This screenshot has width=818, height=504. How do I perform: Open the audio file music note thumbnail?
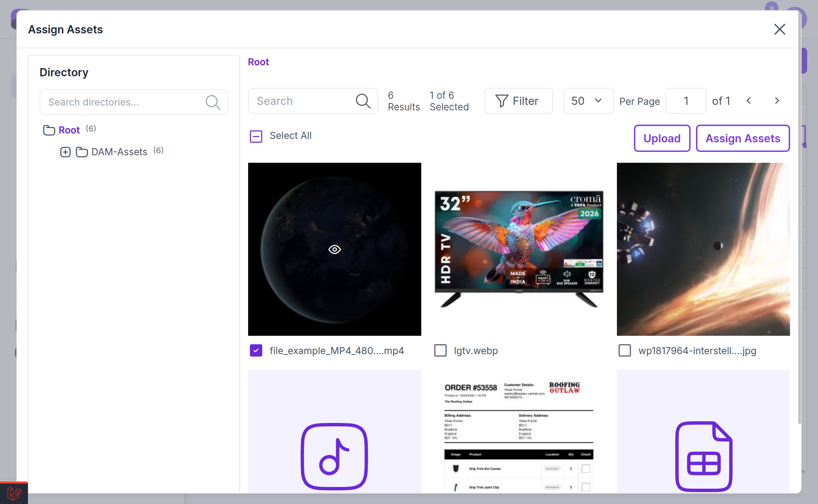click(x=334, y=456)
